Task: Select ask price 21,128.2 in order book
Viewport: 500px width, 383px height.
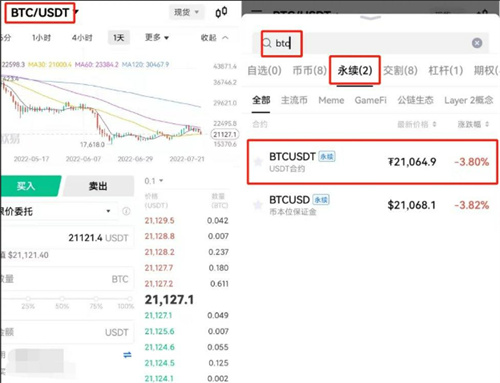Action: coord(159,252)
